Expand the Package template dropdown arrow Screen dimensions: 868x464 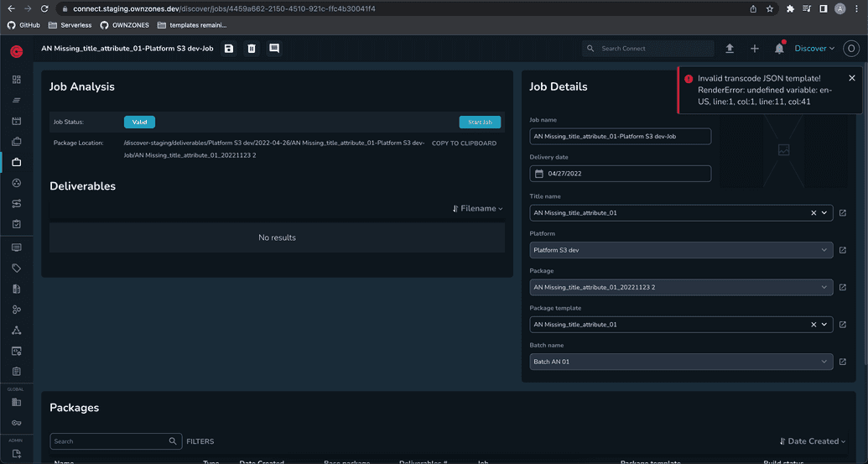click(x=824, y=325)
